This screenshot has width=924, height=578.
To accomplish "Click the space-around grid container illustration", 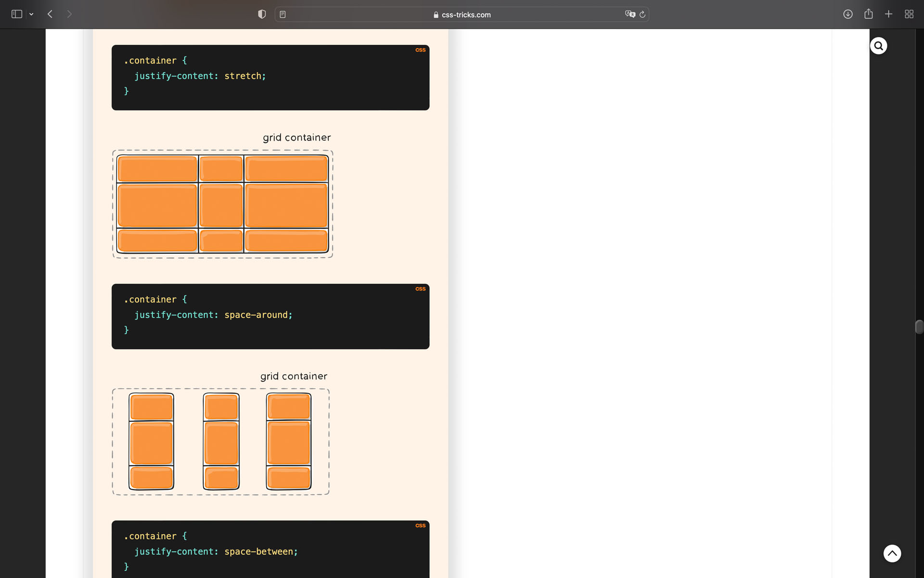I will [x=220, y=442].
